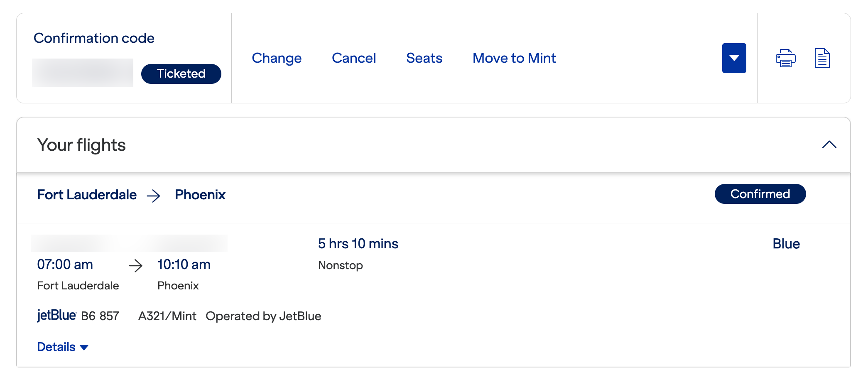Choose Move to Mint
The height and width of the screenshot is (382, 868).
(514, 58)
